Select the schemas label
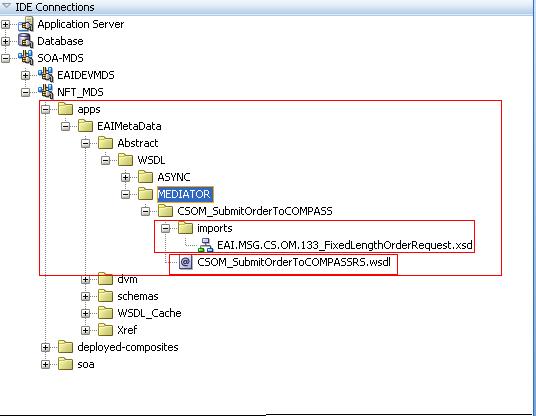 138,296
